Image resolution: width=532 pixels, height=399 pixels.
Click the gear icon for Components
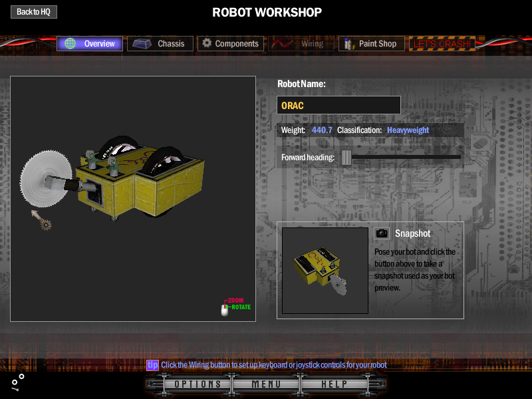(207, 43)
